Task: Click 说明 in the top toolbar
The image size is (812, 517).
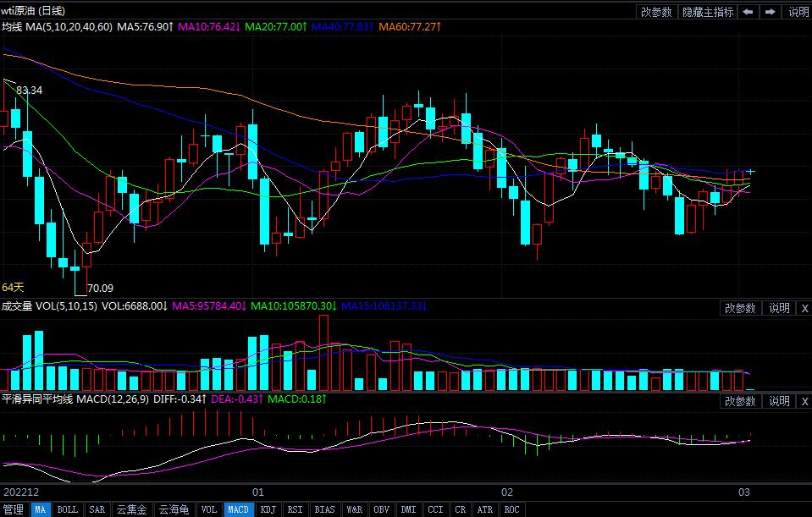Action: click(x=798, y=12)
